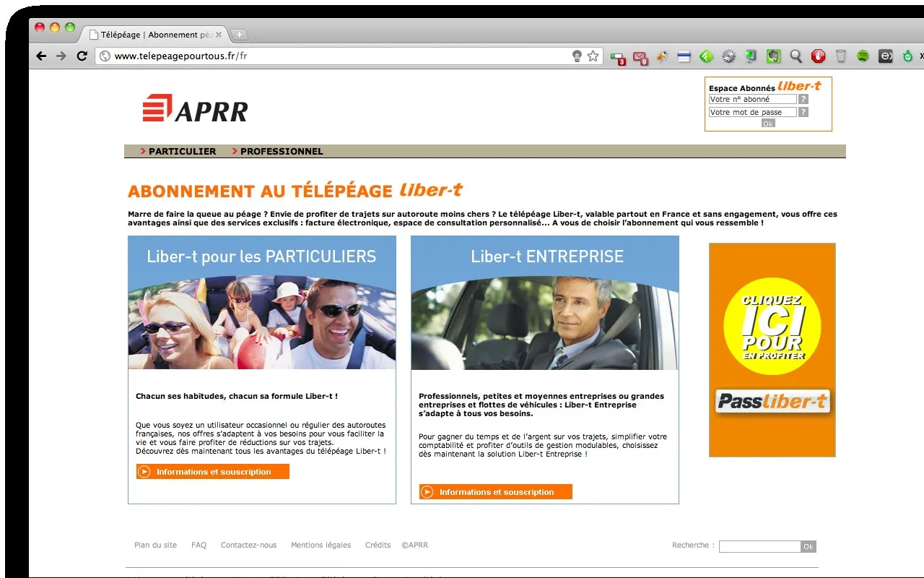Reload the current page
This screenshot has width=924, height=578.
tap(82, 56)
